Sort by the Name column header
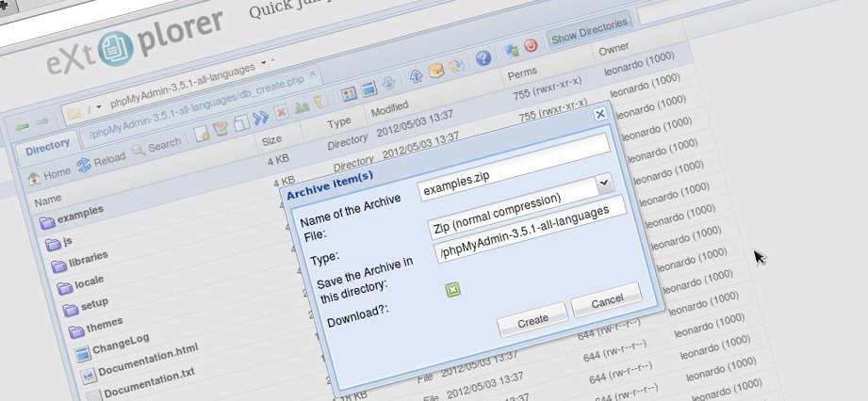 (x=48, y=201)
